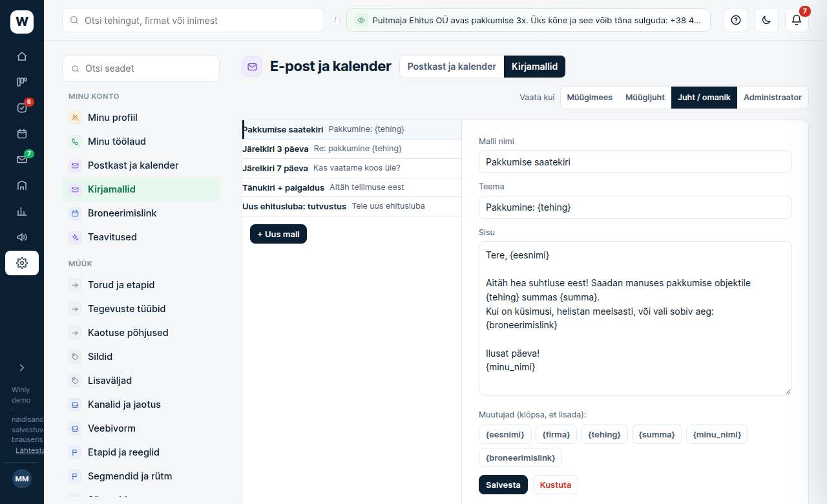Open notifications bell with badge 7
The height and width of the screenshot is (504, 827).
point(797,20)
